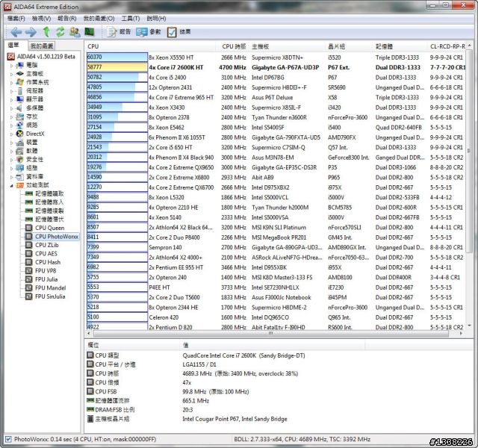The image size is (478, 448).
Task: Select the 4x Core i7 2600K HT row
Action: pyautogui.click(x=276, y=67)
